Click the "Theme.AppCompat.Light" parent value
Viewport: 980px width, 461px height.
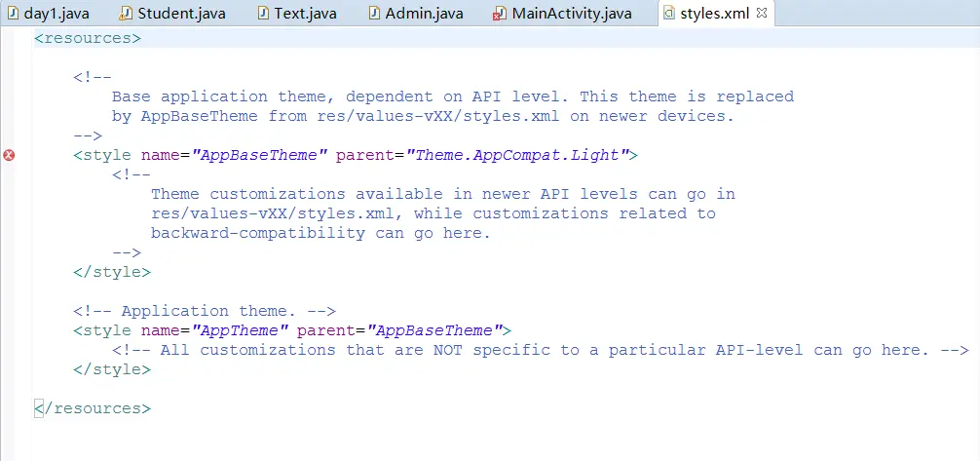coord(517,155)
